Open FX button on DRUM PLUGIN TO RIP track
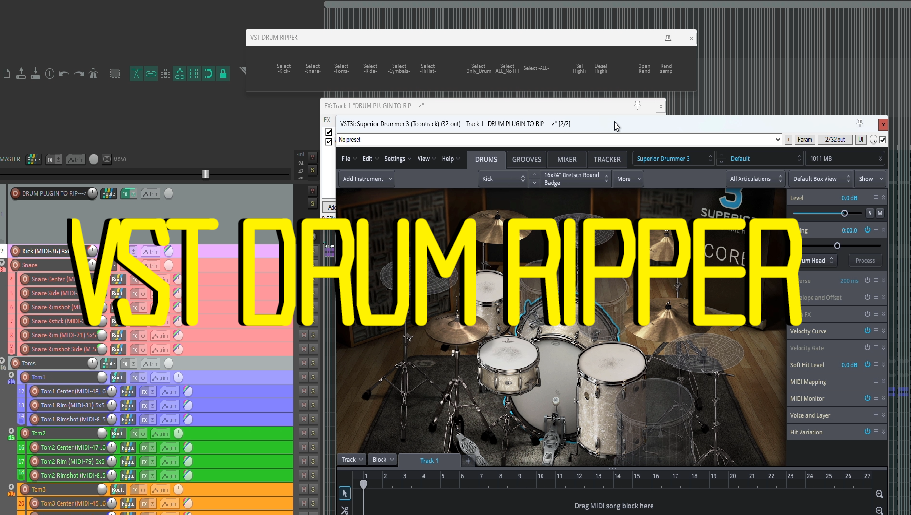 (x=127, y=194)
